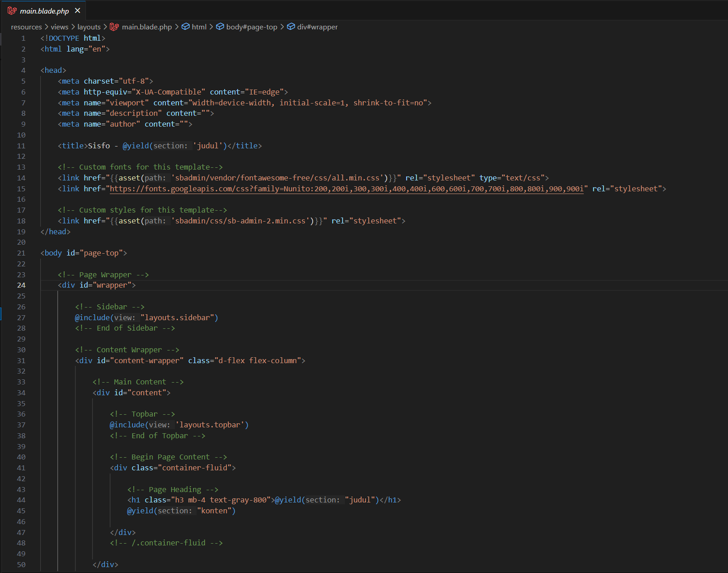Click the div#wrapper symbol icon in the breadcrumb
728x573 pixels.
click(x=291, y=27)
